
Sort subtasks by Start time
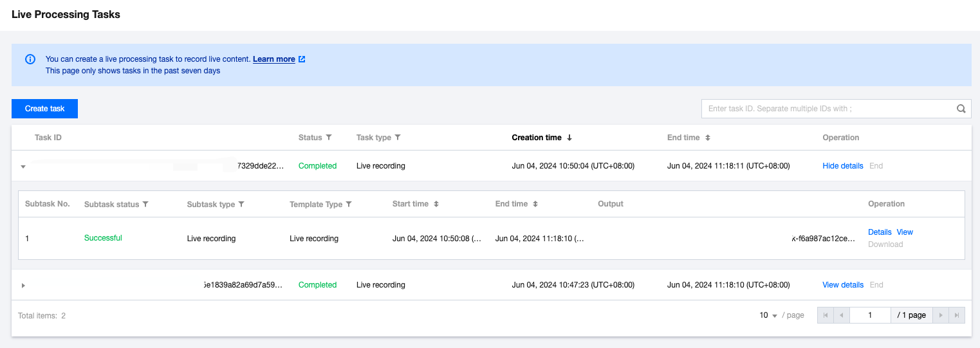tap(436, 204)
